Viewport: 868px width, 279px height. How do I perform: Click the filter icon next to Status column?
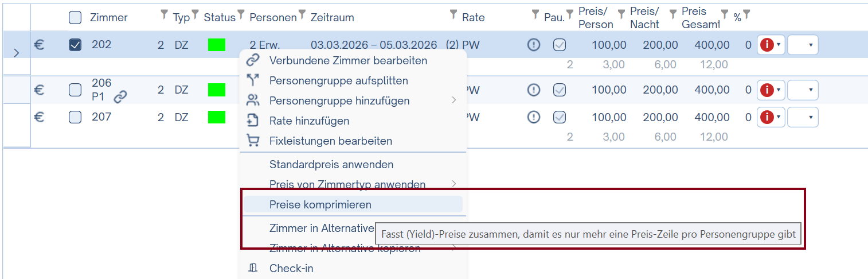coord(241,14)
